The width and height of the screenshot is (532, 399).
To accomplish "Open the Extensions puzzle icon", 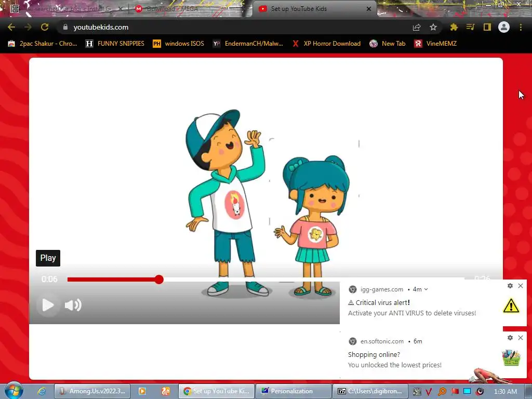I will tap(454, 27).
